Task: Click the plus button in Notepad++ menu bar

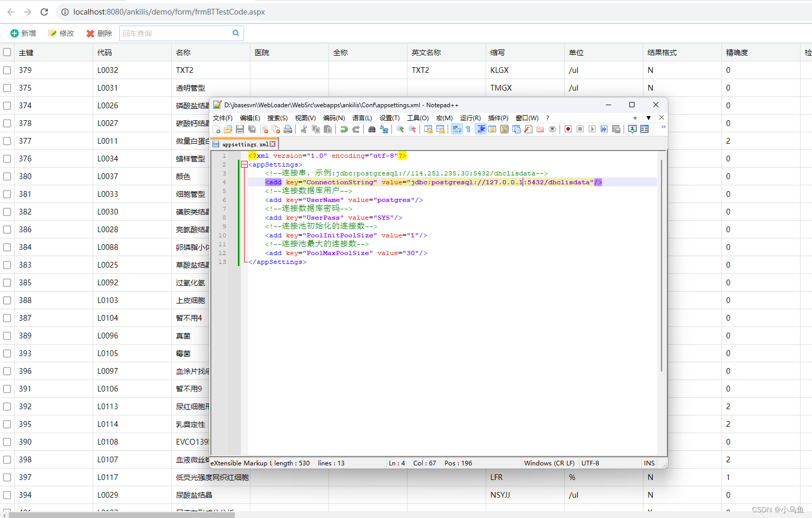Action: pos(635,118)
